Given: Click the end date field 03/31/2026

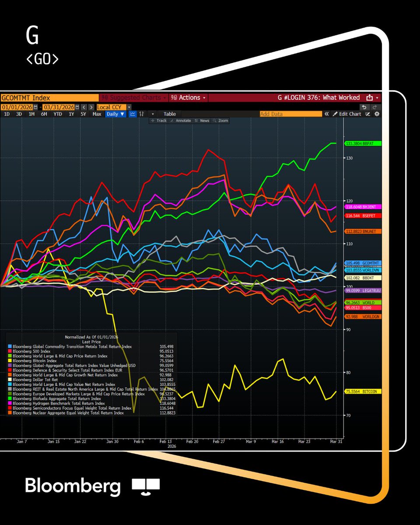Looking at the screenshot, I should pos(58,107).
